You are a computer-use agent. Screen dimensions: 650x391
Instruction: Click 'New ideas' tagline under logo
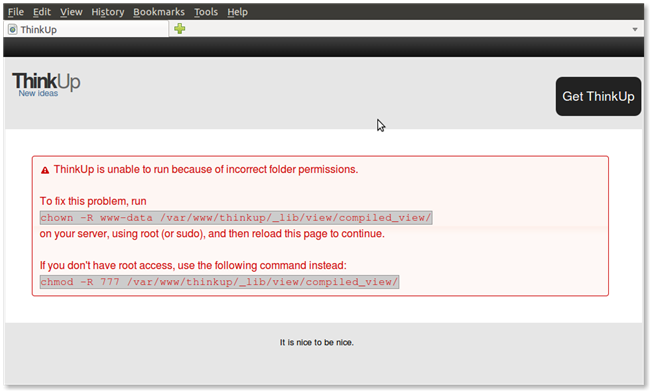[38, 93]
